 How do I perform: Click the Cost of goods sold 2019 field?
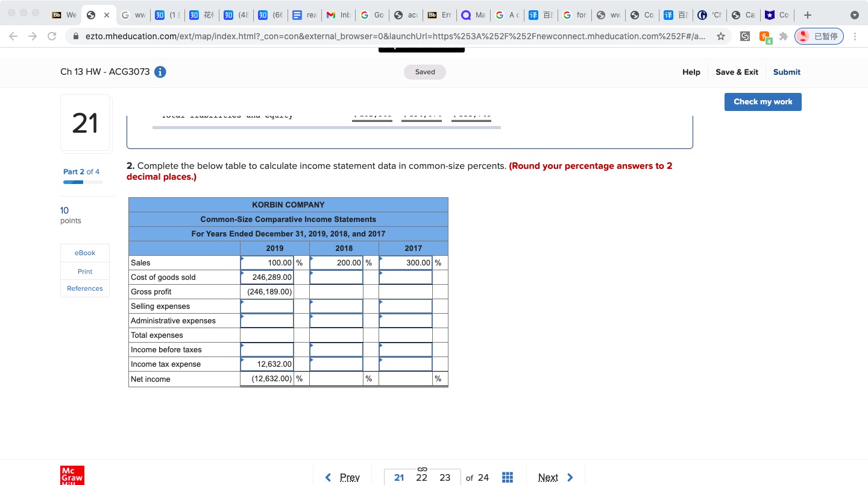(267, 277)
